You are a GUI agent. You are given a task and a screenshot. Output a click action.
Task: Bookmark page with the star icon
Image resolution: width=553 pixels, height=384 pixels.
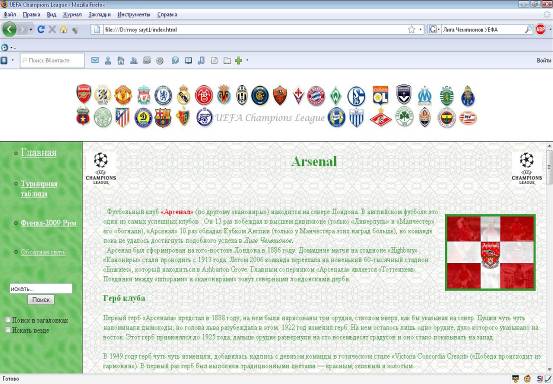pos(411,30)
